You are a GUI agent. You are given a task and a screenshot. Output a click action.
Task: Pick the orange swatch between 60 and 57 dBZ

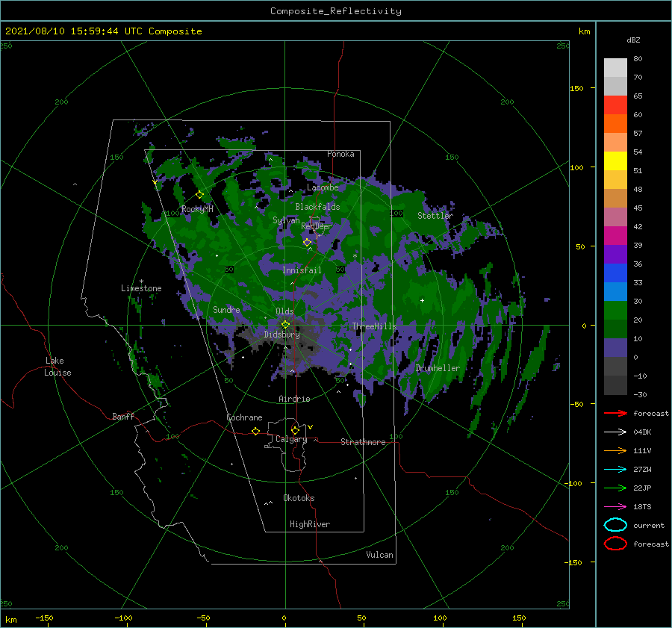(x=615, y=123)
